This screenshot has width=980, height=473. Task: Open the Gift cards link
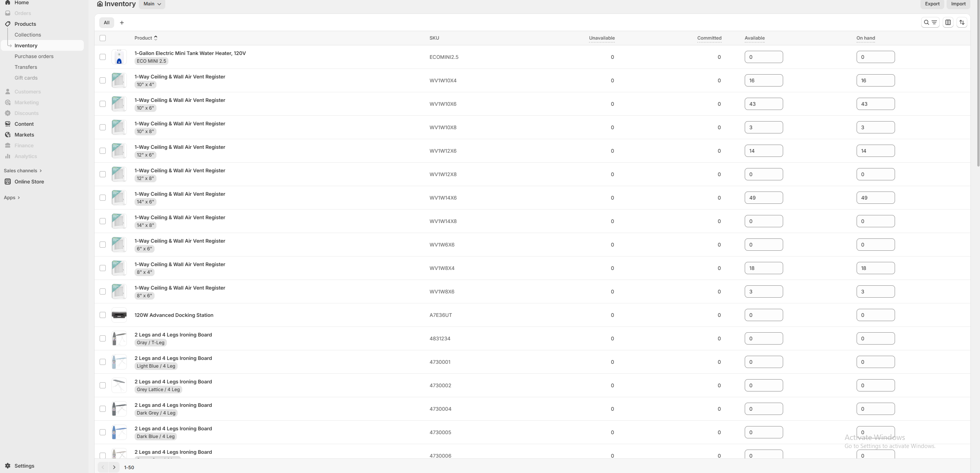[26, 78]
